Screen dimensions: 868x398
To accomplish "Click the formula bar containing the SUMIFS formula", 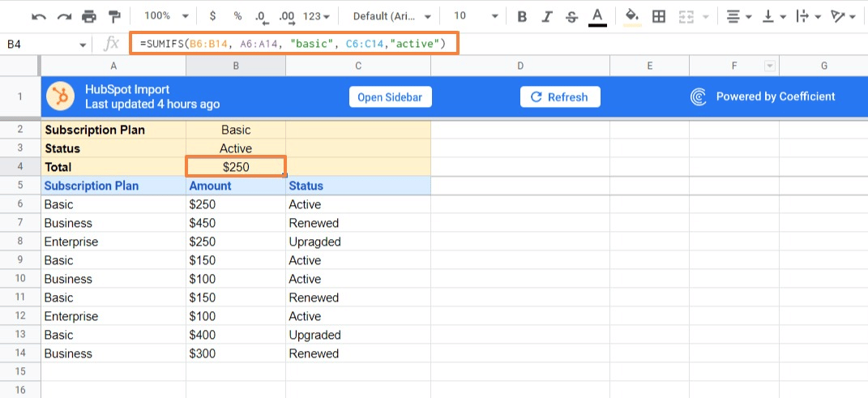I will click(x=293, y=44).
